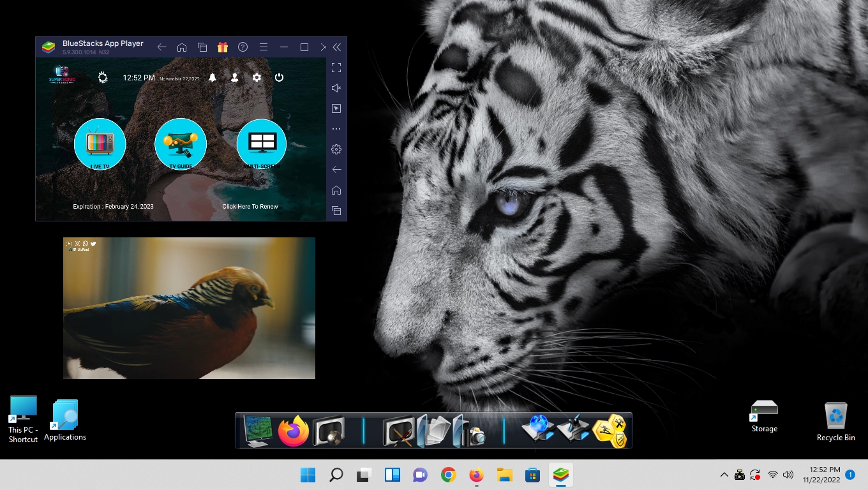Open the TV Guide section
This screenshot has height=490, width=868.
[x=181, y=144]
